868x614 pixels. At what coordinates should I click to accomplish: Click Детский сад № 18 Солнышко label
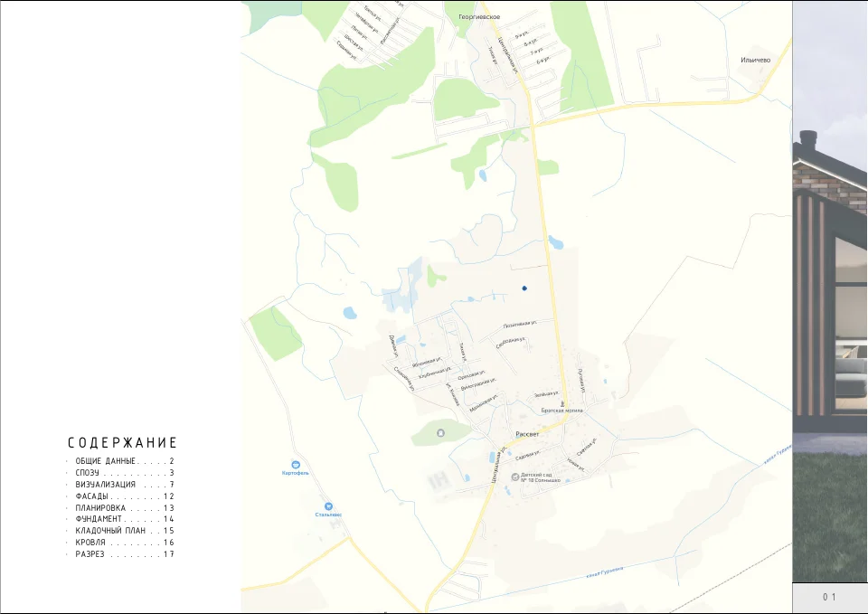click(541, 477)
